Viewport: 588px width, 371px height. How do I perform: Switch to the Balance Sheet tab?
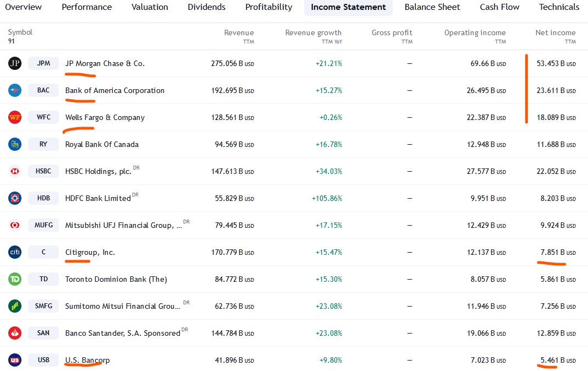[x=432, y=7]
